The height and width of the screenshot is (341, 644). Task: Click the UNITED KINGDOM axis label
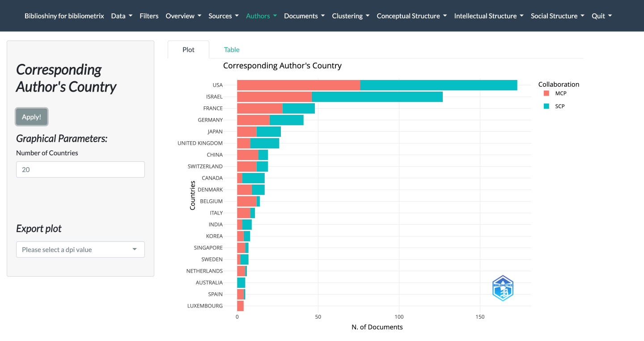[x=200, y=143]
